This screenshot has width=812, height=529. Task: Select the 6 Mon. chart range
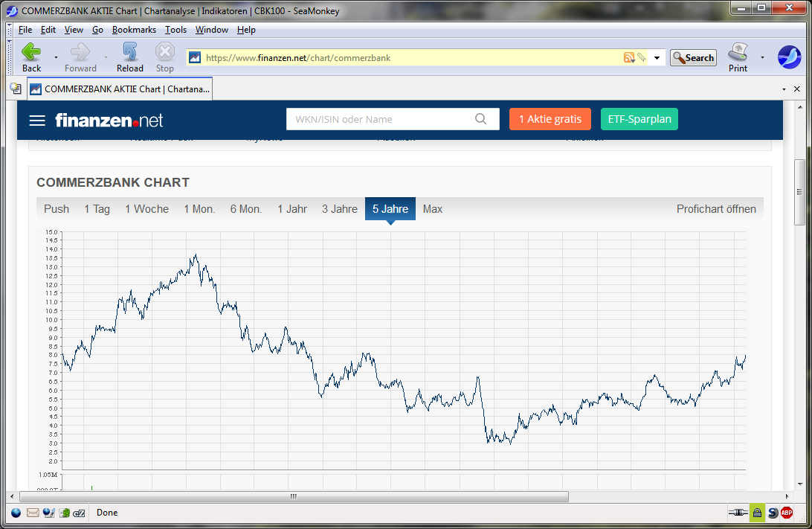(x=246, y=209)
